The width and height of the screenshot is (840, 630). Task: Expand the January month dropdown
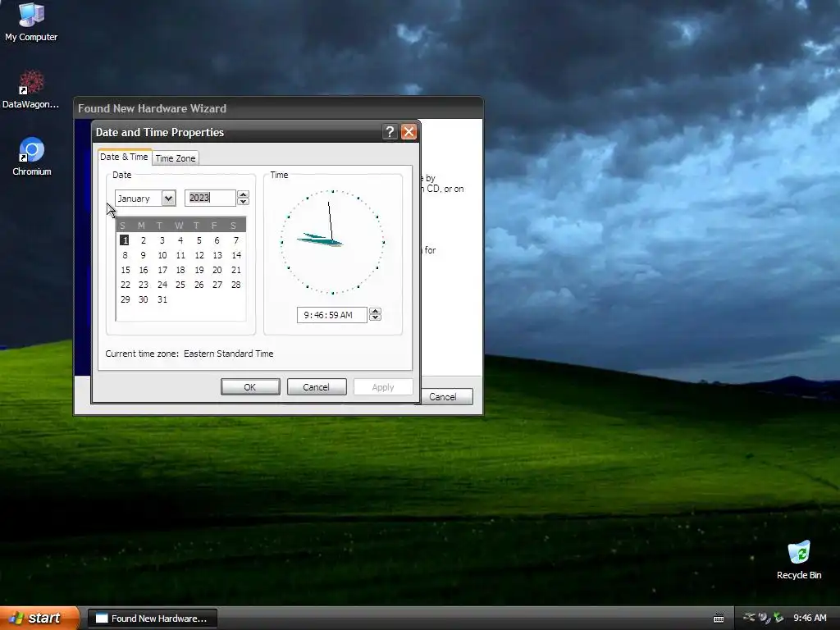point(168,199)
